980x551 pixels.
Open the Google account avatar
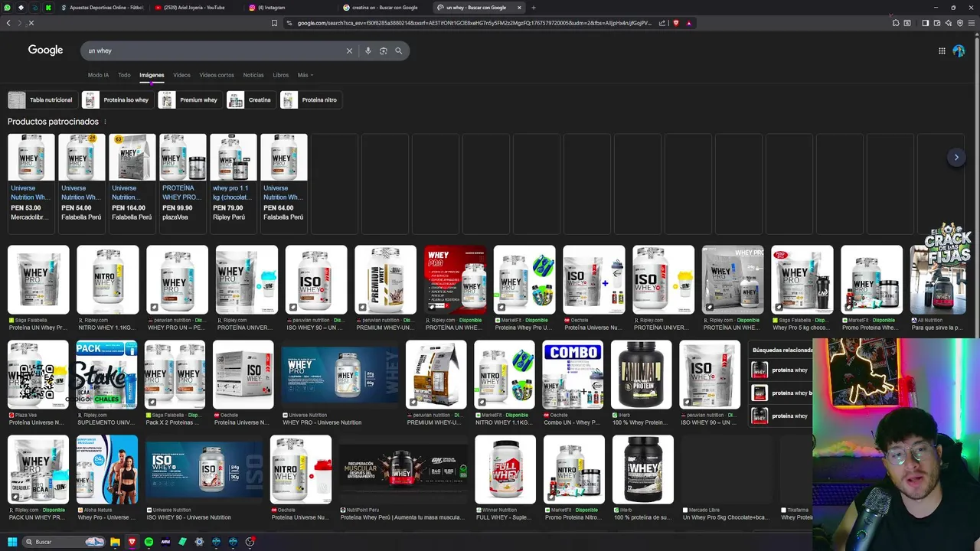(959, 51)
